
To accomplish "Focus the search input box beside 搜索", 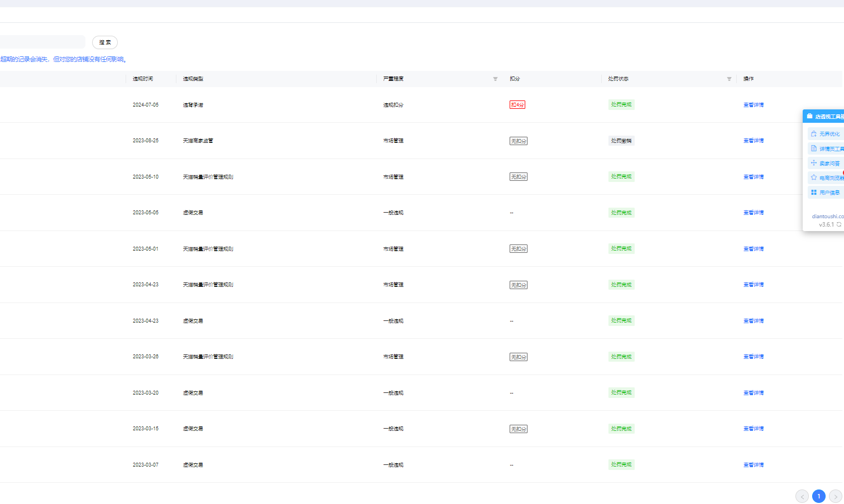I will pyautogui.click(x=42, y=42).
